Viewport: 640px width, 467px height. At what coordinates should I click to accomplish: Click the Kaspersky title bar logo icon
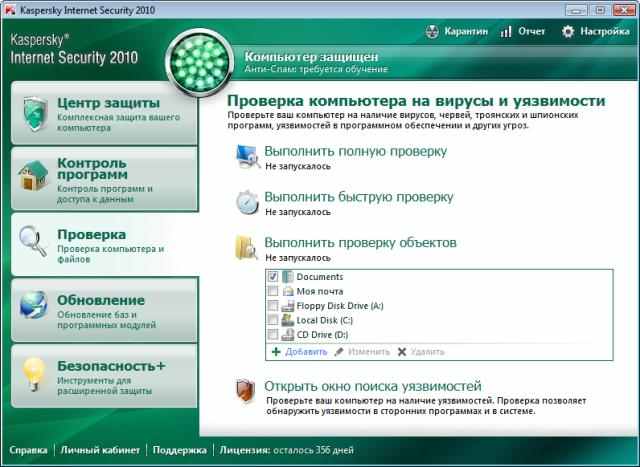click(10, 10)
